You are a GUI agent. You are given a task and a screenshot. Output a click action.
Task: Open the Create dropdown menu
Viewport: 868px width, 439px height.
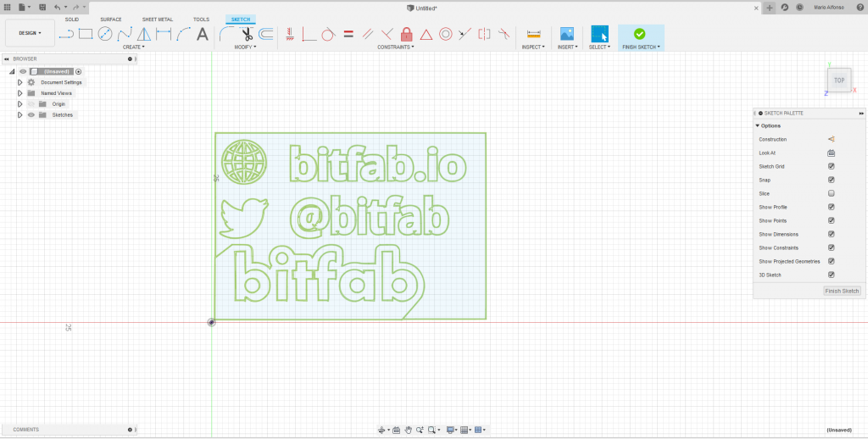[133, 47]
